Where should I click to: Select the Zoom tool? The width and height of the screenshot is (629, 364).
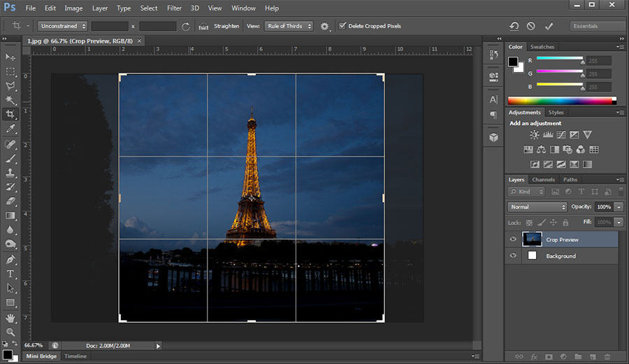(x=10, y=333)
